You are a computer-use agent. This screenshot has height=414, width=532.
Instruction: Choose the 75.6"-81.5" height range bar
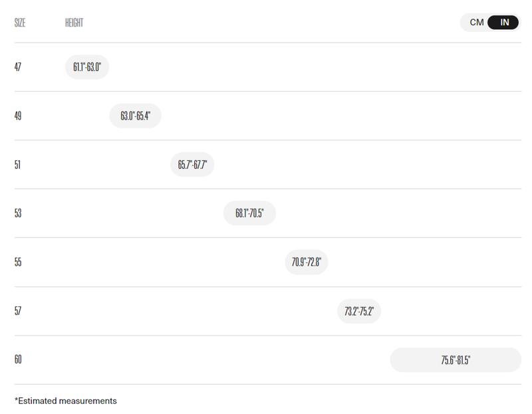point(456,360)
